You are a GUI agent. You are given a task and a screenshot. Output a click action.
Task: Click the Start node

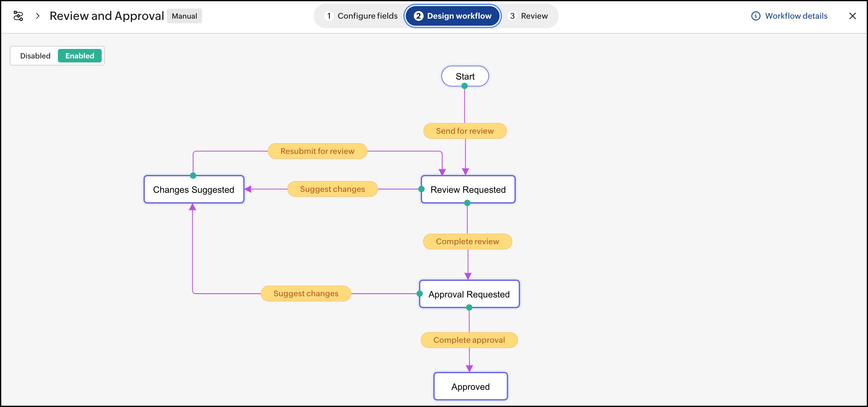465,76
